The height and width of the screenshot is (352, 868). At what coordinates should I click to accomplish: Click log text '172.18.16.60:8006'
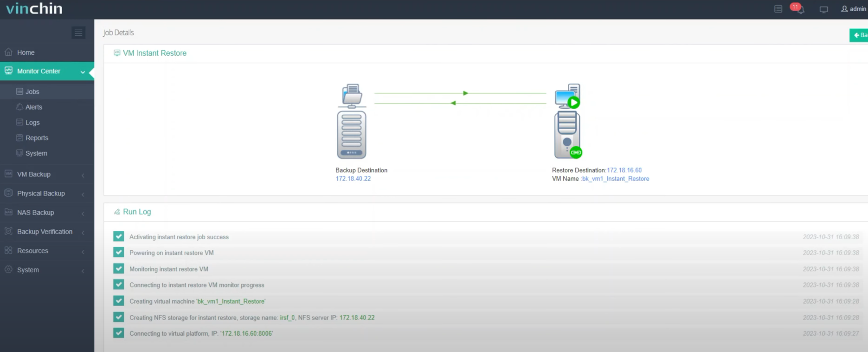click(247, 333)
